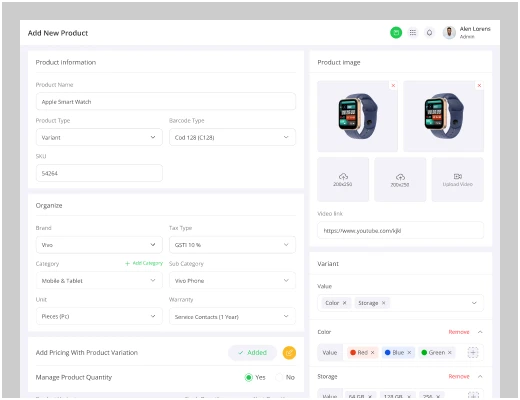
Task: Open the apps grid icon
Action: 413,33
